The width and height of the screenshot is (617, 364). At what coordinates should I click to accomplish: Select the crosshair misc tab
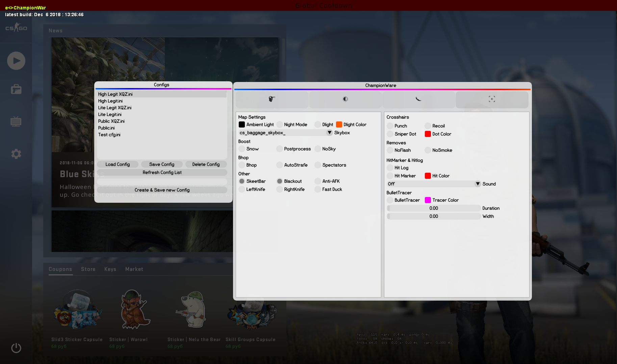pos(492,99)
